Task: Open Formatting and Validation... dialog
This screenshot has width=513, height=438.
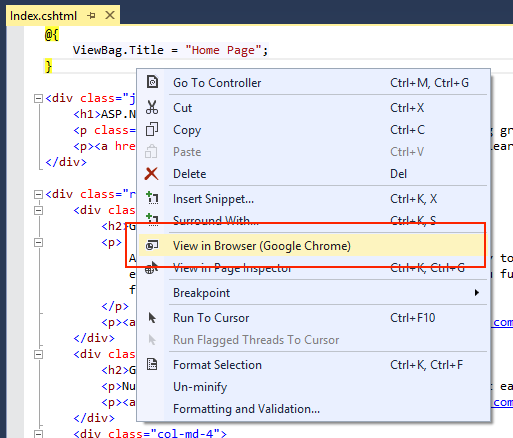Action: pos(313,409)
